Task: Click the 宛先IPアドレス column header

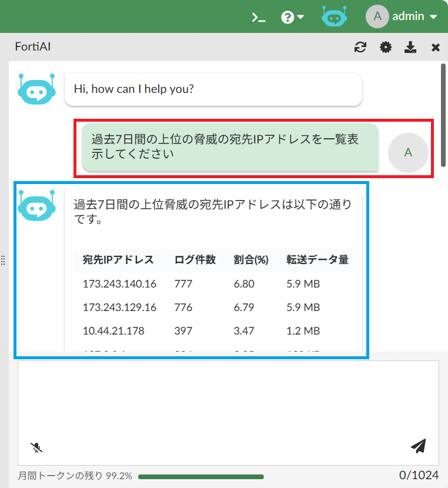Action: point(118,260)
